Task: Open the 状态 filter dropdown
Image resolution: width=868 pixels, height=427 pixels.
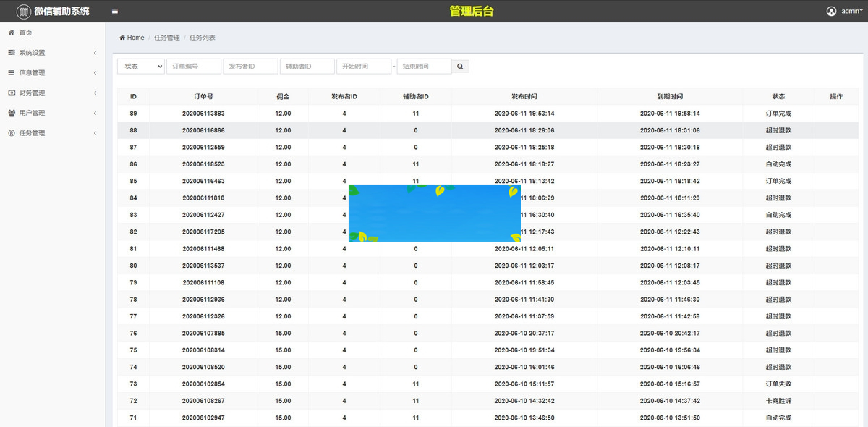Action: coord(141,67)
